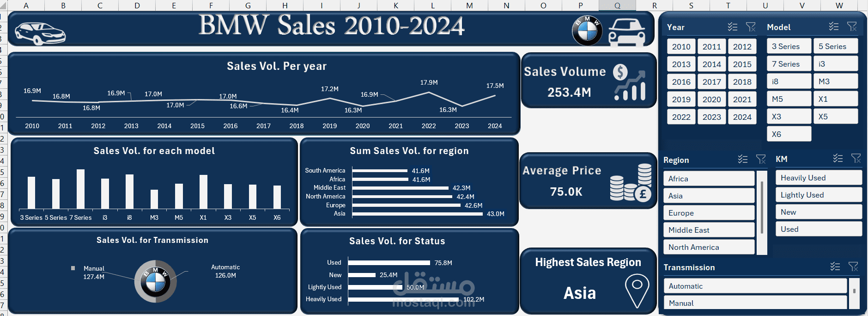Select X1 model filter
This screenshot has height=316, width=868.
tap(836, 99)
